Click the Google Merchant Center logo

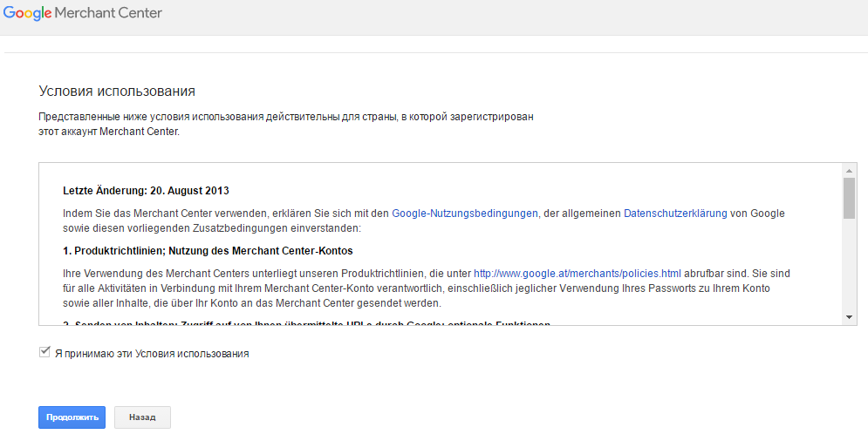[83, 13]
